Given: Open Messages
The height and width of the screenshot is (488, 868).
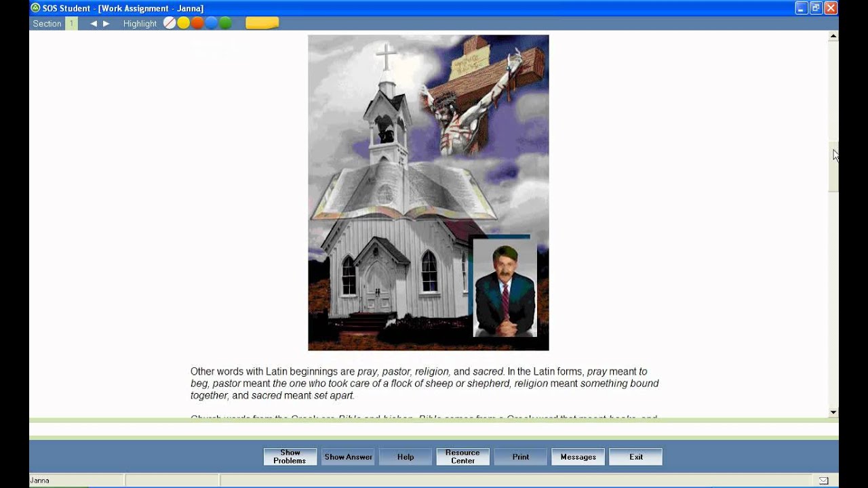Looking at the screenshot, I should 578,457.
